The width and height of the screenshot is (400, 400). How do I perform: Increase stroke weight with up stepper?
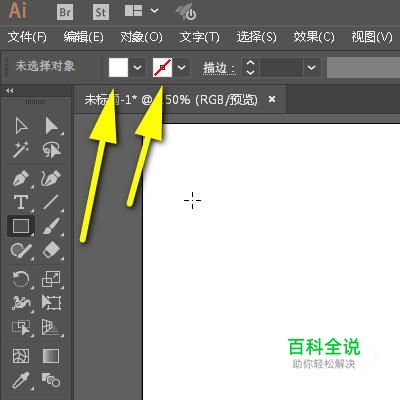250,63
